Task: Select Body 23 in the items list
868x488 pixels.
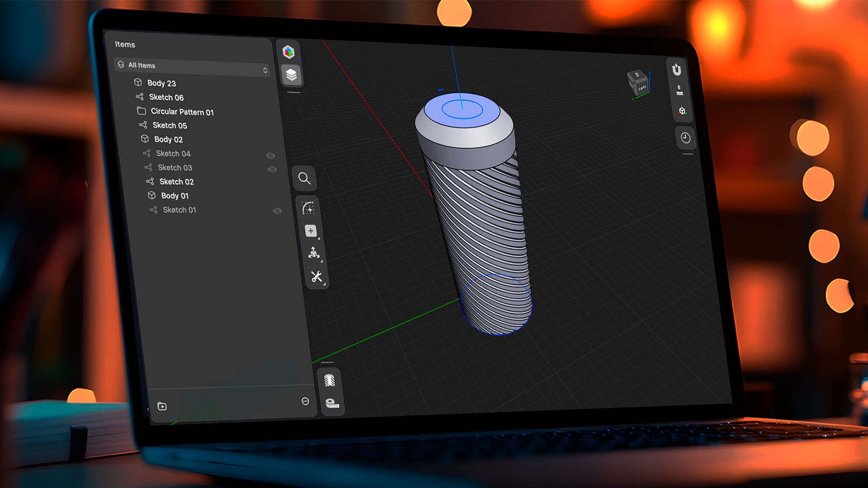Action: point(161,83)
